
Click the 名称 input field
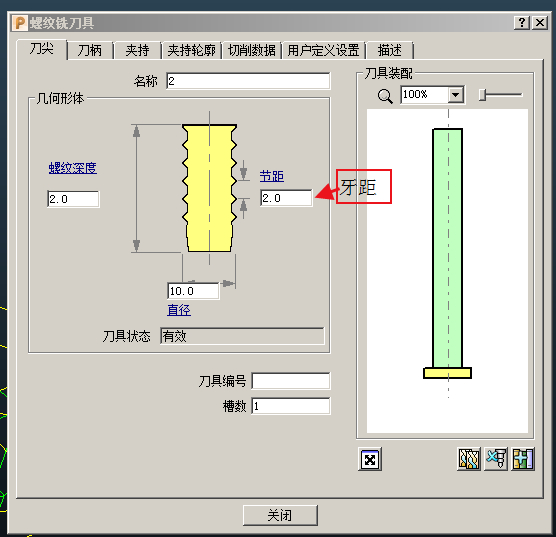(x=248, y=81)
